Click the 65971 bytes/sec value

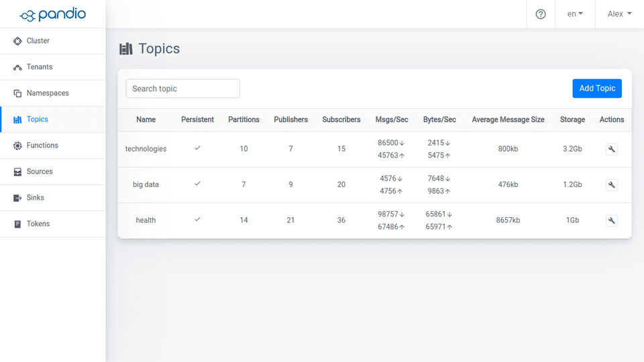[x=436, y=227]
